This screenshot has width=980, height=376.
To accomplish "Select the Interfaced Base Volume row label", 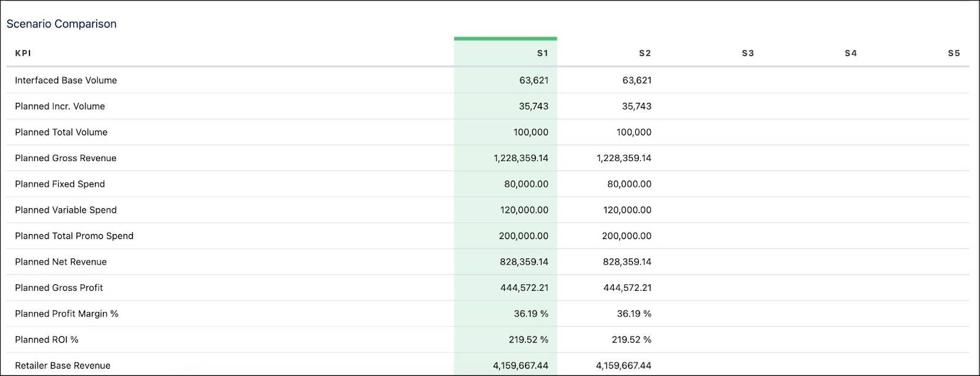I will pos(66,80).
